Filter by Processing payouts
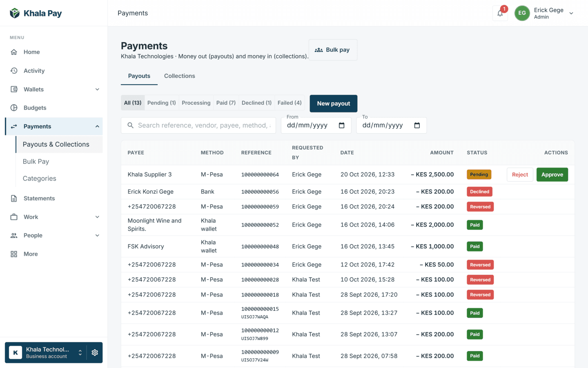This screenshot has height=368, width=588. coord(196,103)
